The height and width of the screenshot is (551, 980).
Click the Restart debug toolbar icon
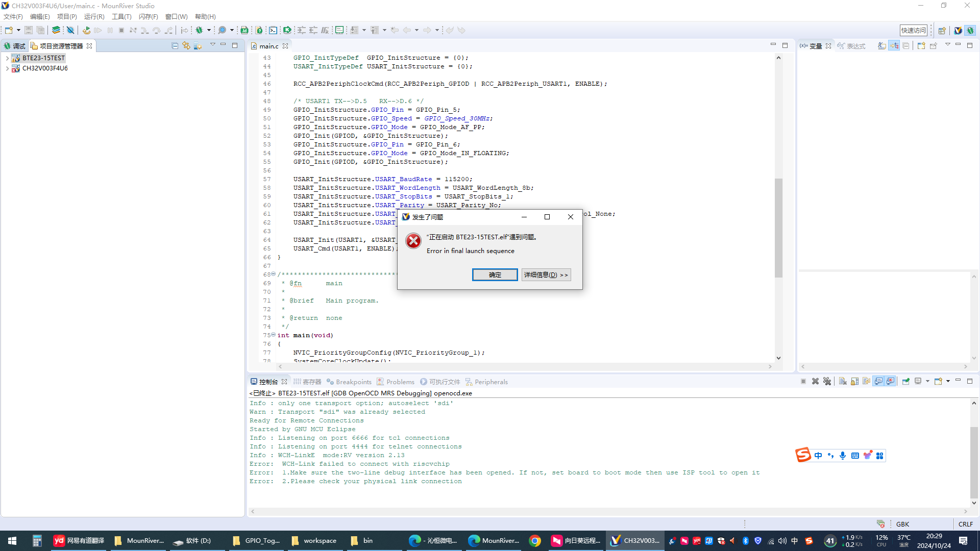[86, 30]
